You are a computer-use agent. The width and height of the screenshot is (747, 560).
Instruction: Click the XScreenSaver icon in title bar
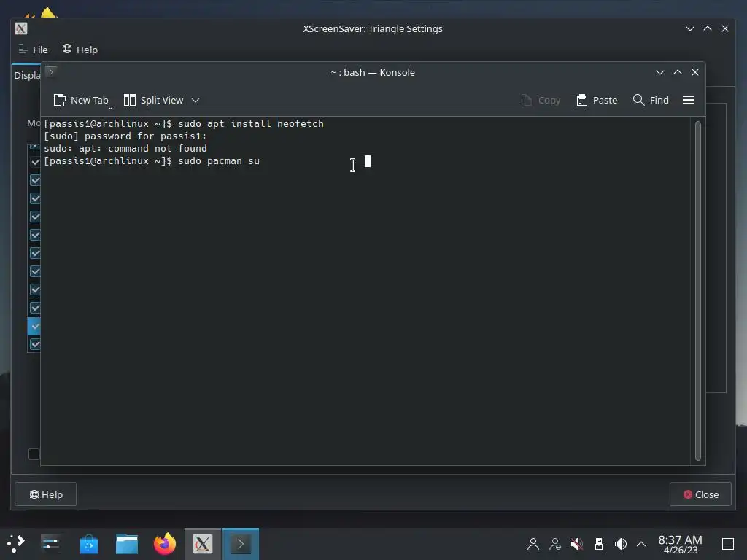pos(21,28)
